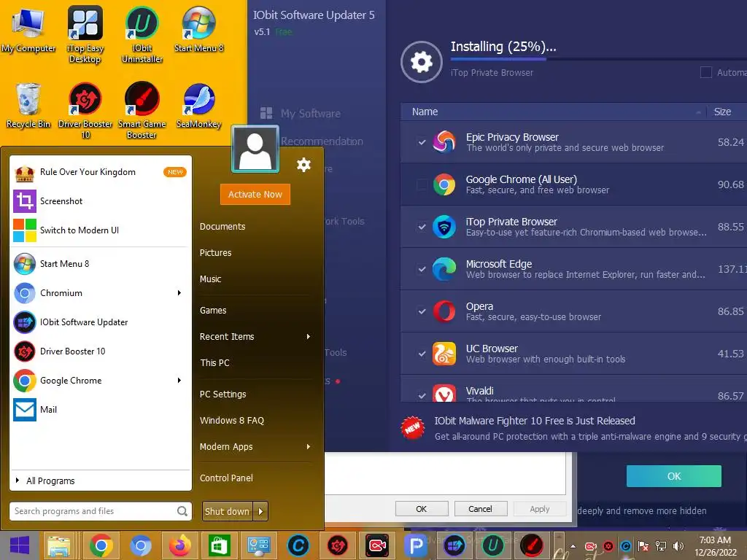Launch IObit Uninstaller desktop icon
This screenshot has height=560, width=747.
[142, 34]
